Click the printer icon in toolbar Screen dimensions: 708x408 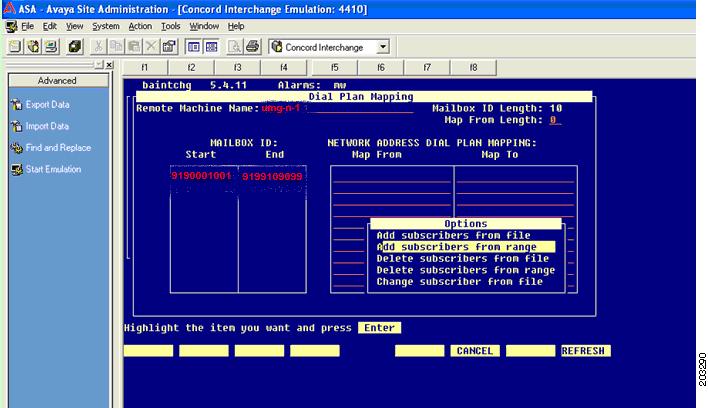[x=253, y=47]
